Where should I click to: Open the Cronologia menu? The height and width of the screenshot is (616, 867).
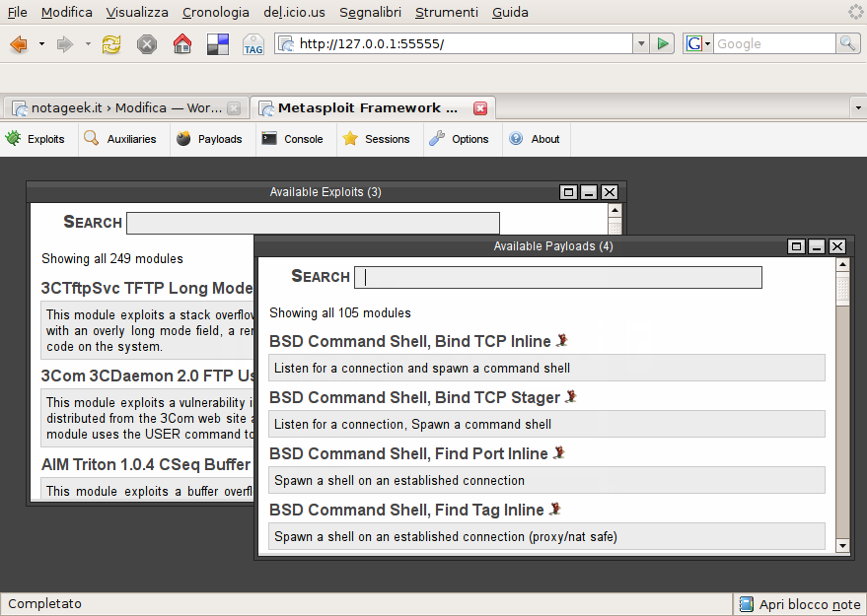click(x=216, y=12)
